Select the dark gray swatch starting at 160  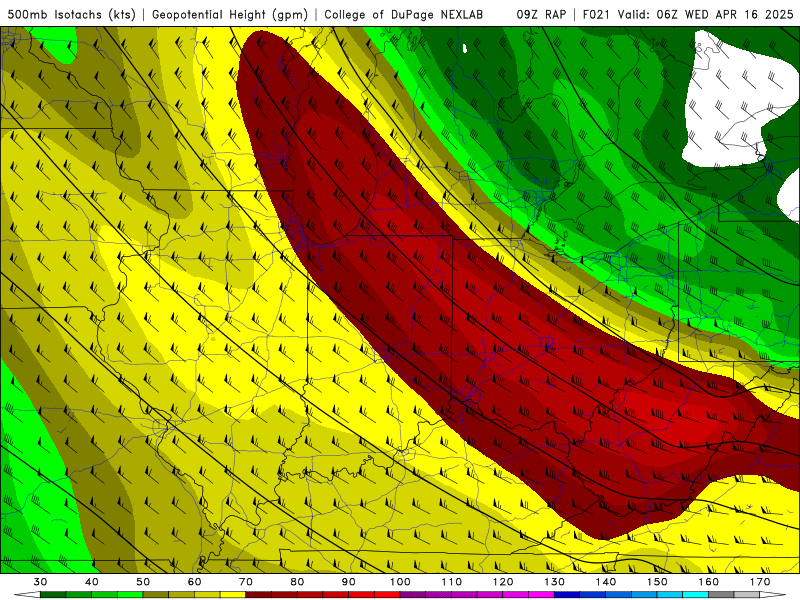pos(721,594)
